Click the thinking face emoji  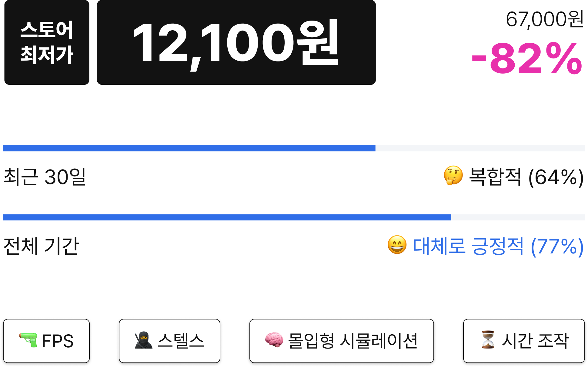(453, 175)
